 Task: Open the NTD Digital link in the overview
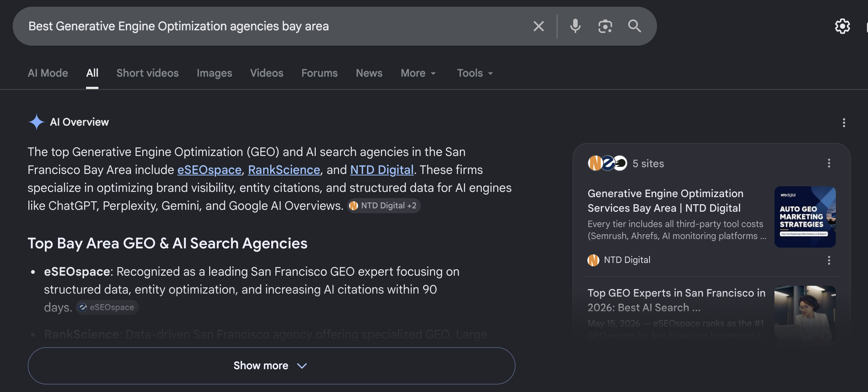382,170
